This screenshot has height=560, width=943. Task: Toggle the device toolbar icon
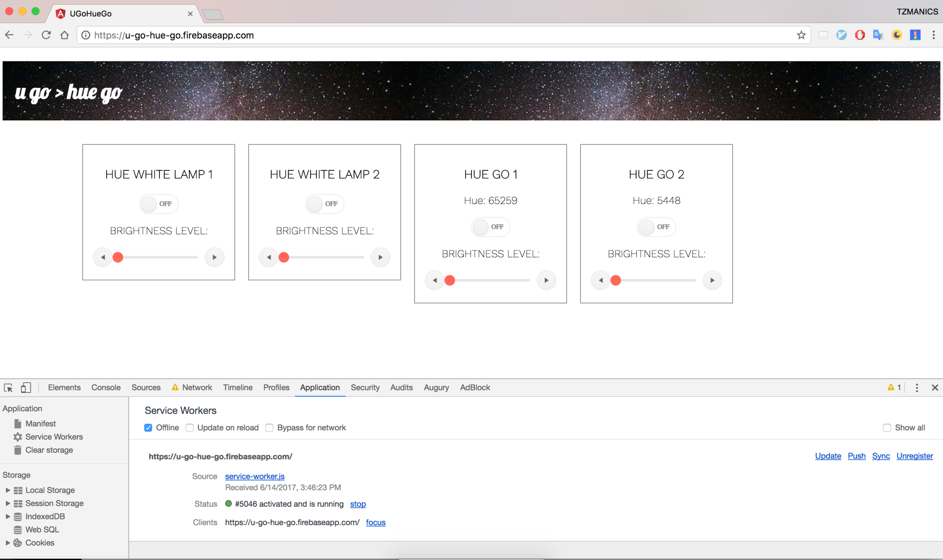26,387
